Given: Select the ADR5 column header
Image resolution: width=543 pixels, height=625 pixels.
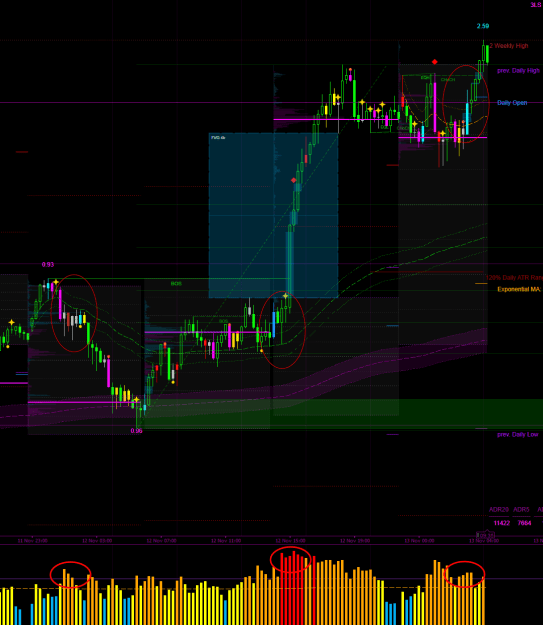Looking at the screenshot, I should [x=521, y=510].
